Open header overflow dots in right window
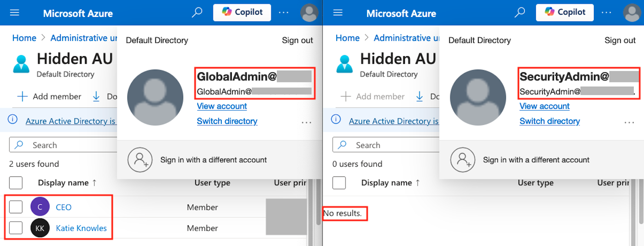The width and height of the screenshot is (644, 246). (x=607, y=12)
